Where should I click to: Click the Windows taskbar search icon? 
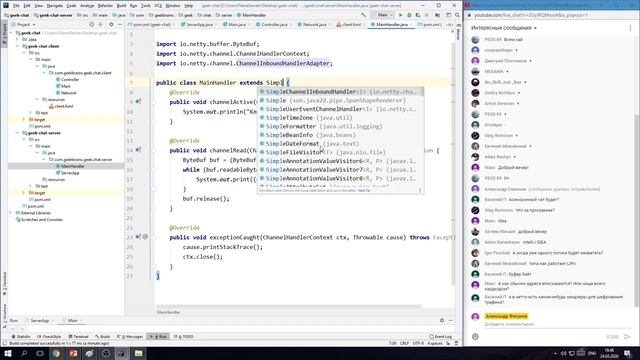coord(24,353)
